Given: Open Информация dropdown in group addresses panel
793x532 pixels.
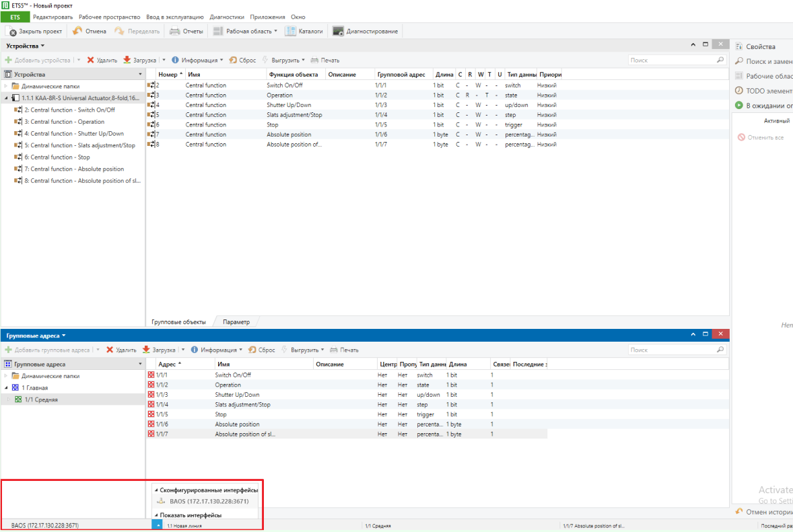Looking at the screenshot, I should [x=217, y=350].
